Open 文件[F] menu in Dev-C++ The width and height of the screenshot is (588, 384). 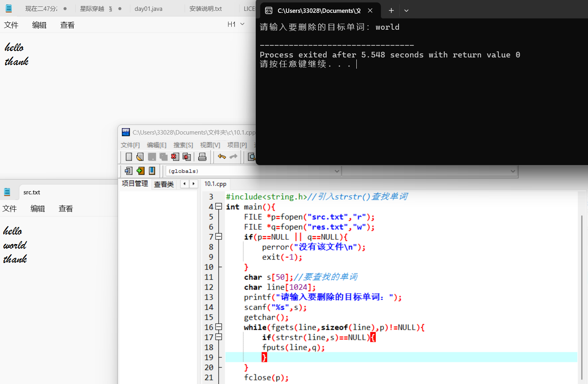click(130, 145)
